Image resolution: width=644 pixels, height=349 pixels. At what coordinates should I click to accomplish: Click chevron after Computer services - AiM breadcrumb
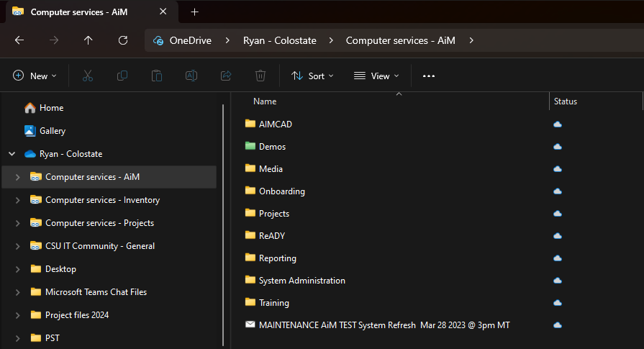click(471, 40)
